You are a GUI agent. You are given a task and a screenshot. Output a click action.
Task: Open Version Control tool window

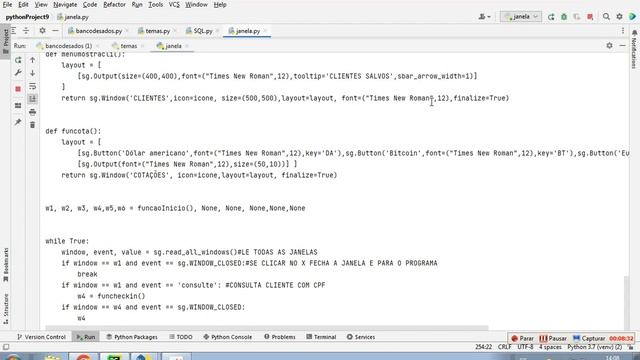[41, 337]
